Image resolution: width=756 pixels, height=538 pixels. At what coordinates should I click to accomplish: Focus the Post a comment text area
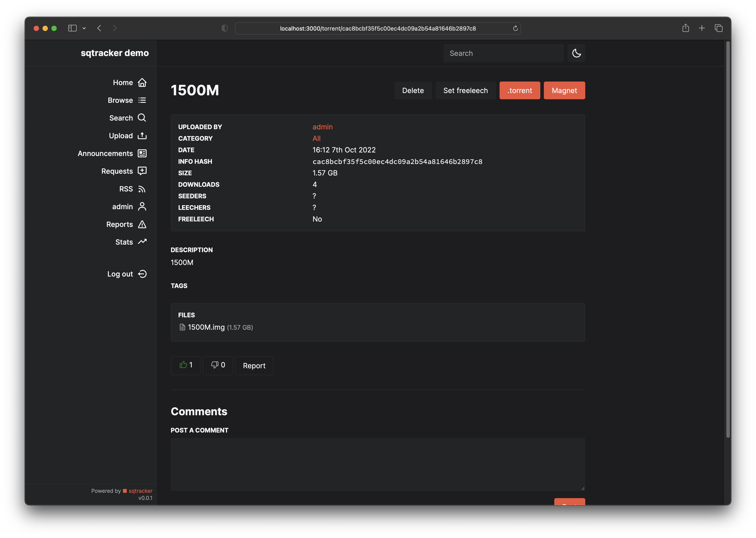(x=377, y=464)
